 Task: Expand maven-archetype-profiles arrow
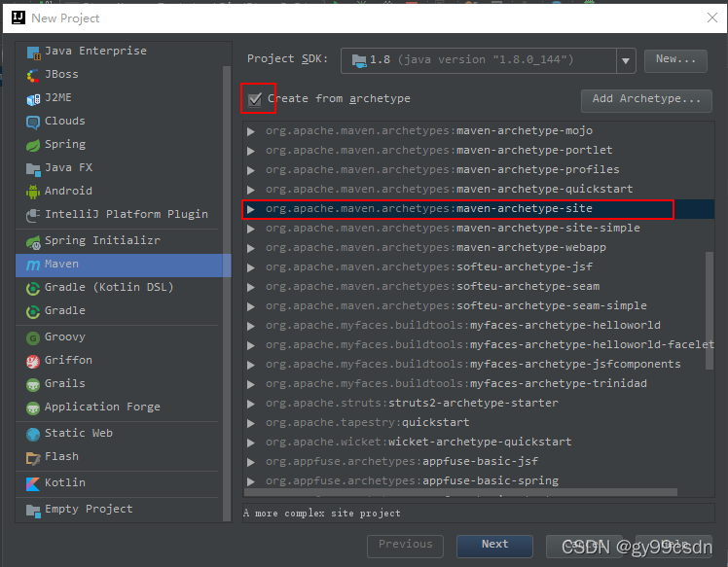pos(251,170)
